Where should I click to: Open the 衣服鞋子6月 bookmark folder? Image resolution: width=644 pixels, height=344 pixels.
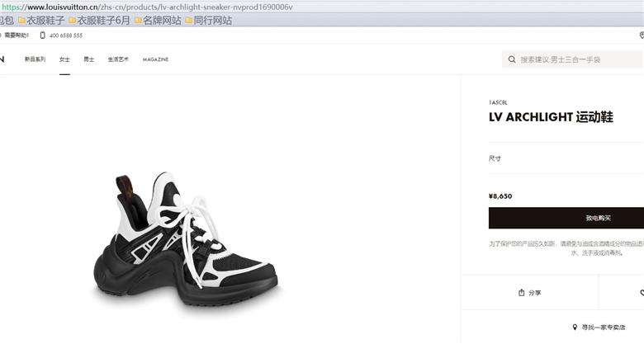tap(99, 20)
